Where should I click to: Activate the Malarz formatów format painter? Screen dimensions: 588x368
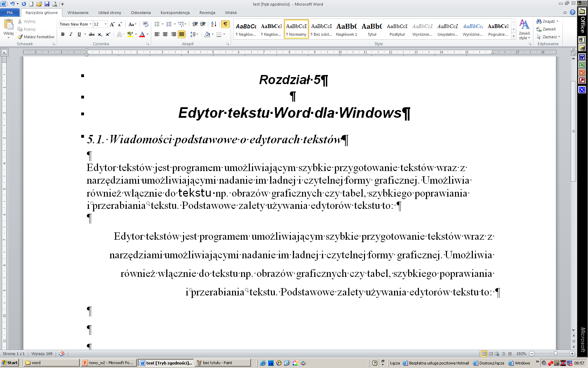coord(36,37)
